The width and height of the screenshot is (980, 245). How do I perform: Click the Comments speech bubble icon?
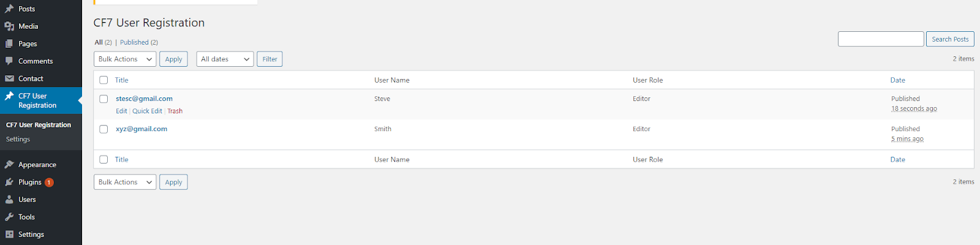tap(9, 61)
